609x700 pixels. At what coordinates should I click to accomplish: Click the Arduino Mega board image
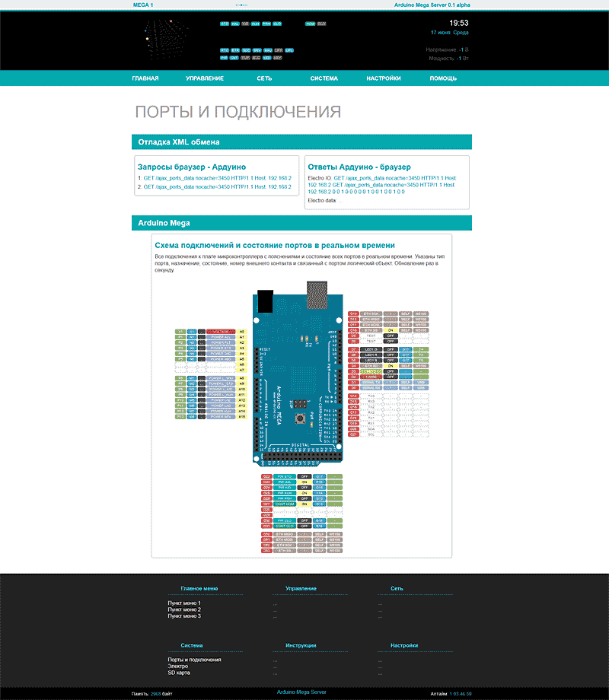pyautogui.click(x=298, y=374)
